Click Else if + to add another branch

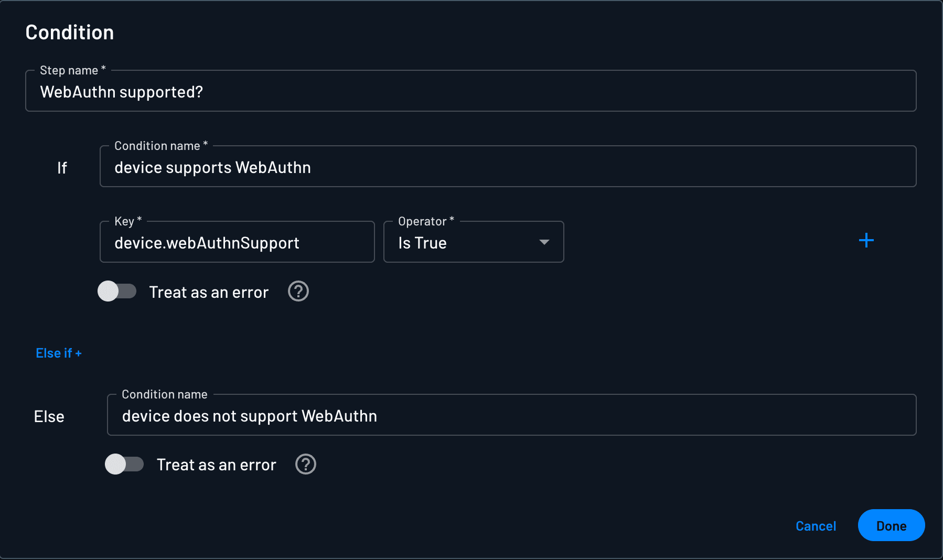pyautogui.click(x=58, y=352)
